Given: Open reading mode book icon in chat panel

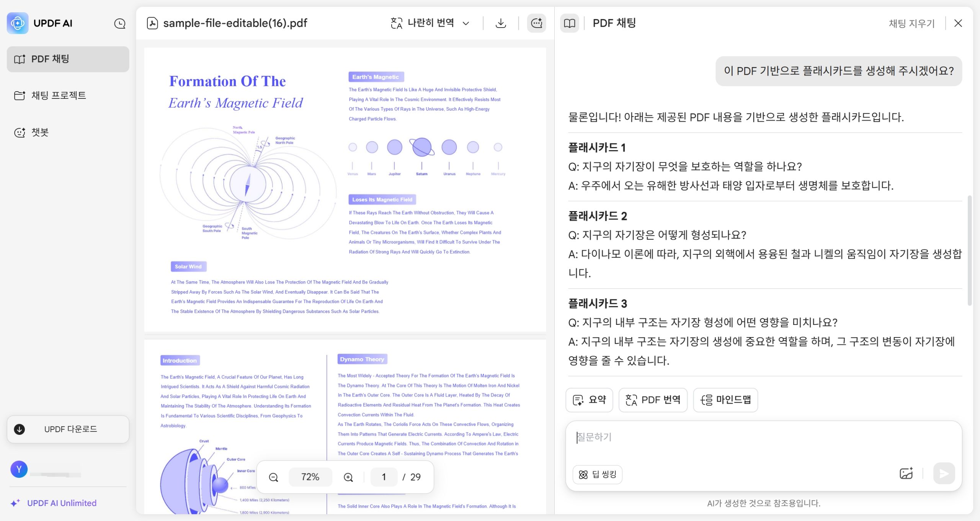Looking at the screenshot, I should 570,23.
